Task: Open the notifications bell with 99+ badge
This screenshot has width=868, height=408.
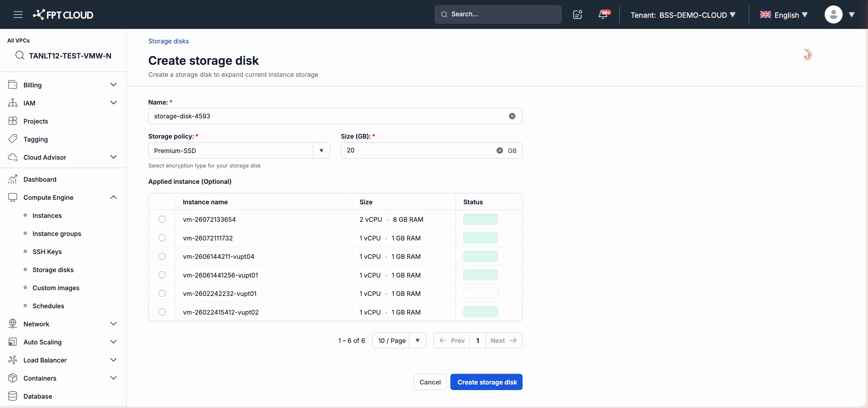Action: [604, 14]
